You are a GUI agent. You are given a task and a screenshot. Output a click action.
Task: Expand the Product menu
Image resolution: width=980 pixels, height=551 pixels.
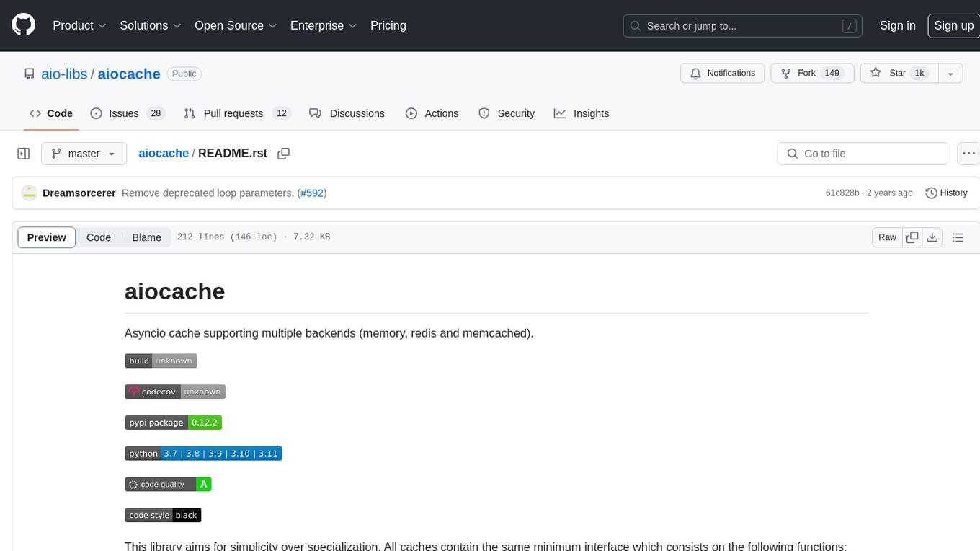coord(79,25)
